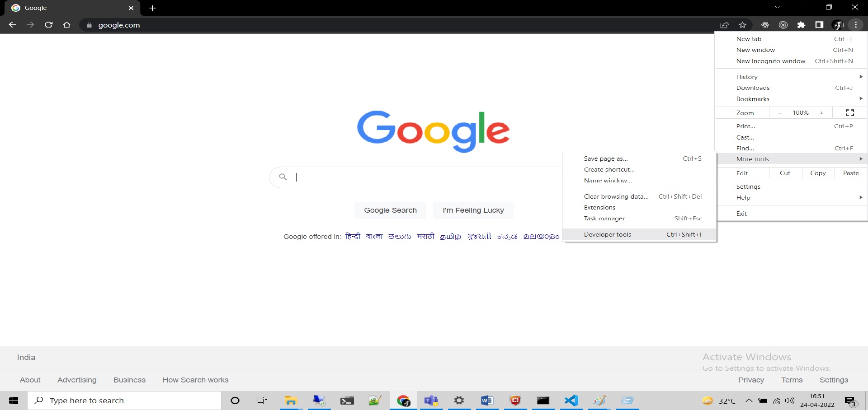This screenshot has height=410, width=868.
Task: Open the About footer link
Action: pos(30,380)
